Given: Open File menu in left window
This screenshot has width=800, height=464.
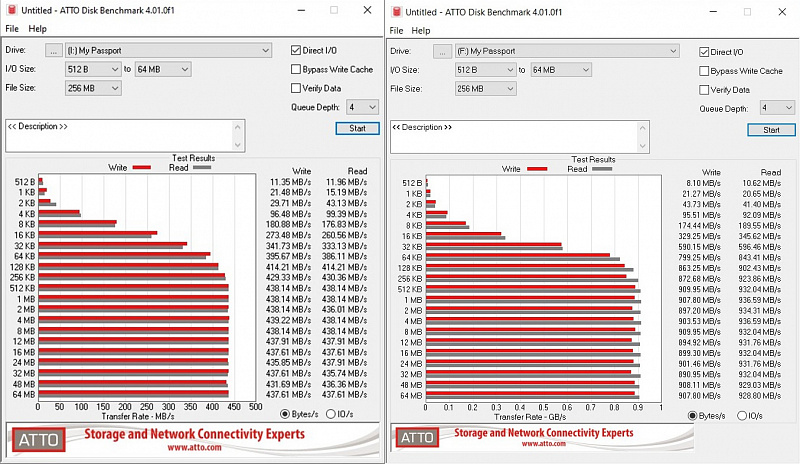Looking at the screenshot, I should [12, 29].
